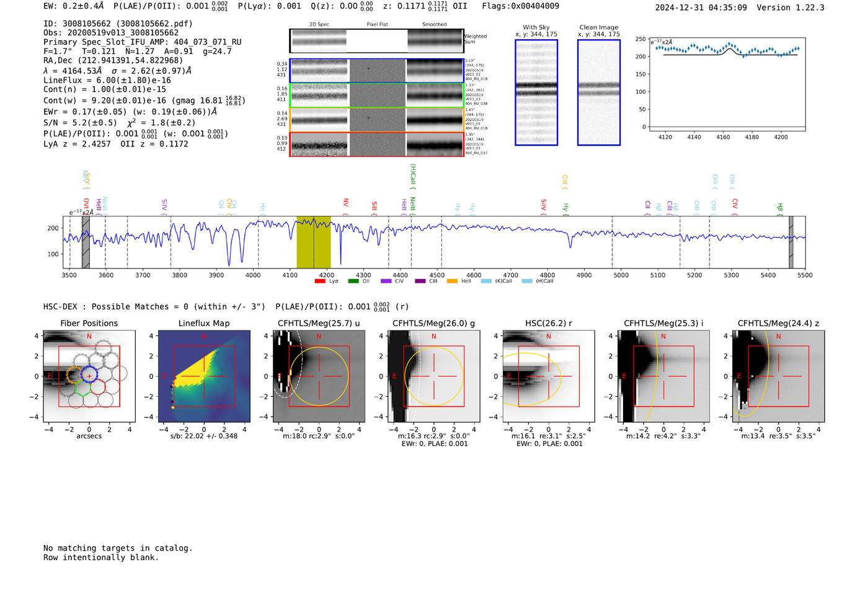This screenshot has height=591, width=868.
Task: Select the Weighted Sum 2D spectrum strip
Action: [377, 41]
